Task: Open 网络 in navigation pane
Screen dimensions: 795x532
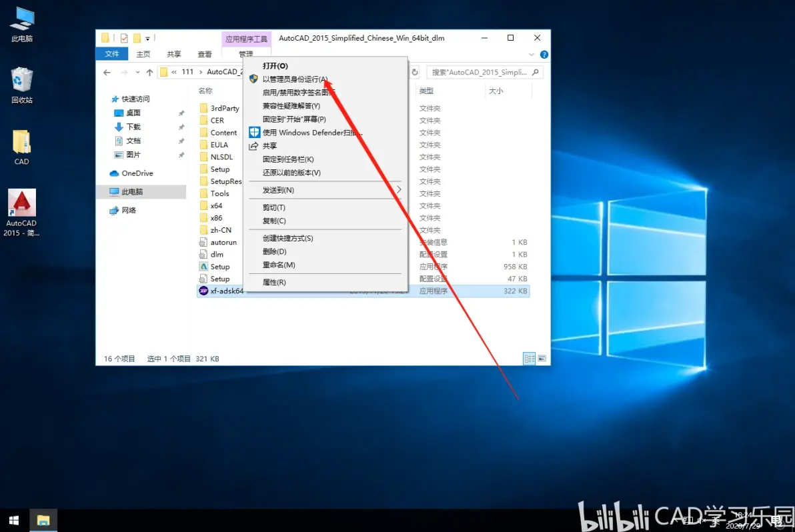Action: tap(123, 210)
